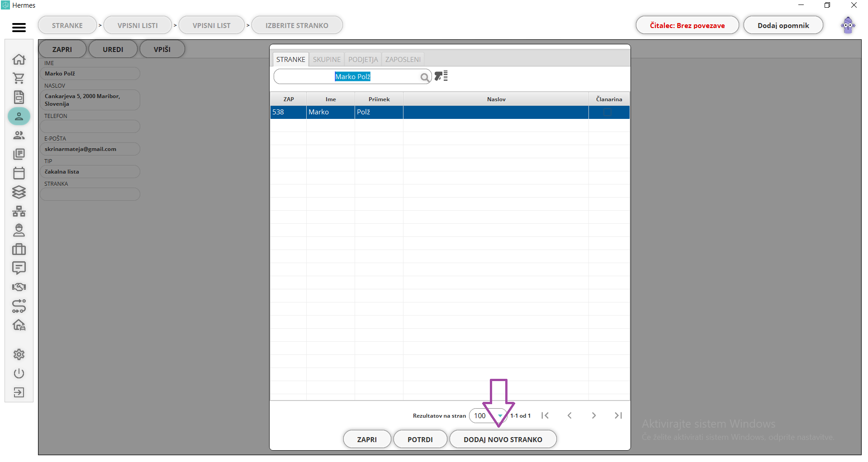This screenshot has height=462, width=868.
Task: Select table cell Polž in results
Action: (379, 112)
